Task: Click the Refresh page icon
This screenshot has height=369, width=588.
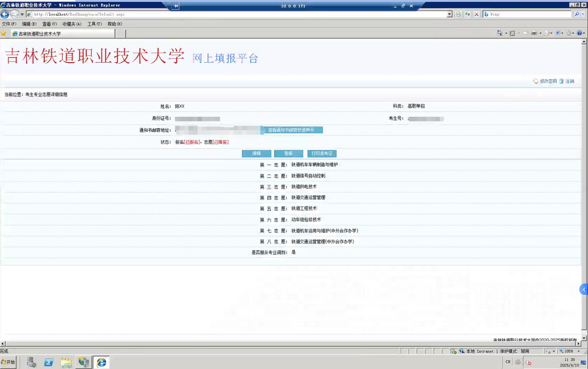Action: [x=468, y=14]
